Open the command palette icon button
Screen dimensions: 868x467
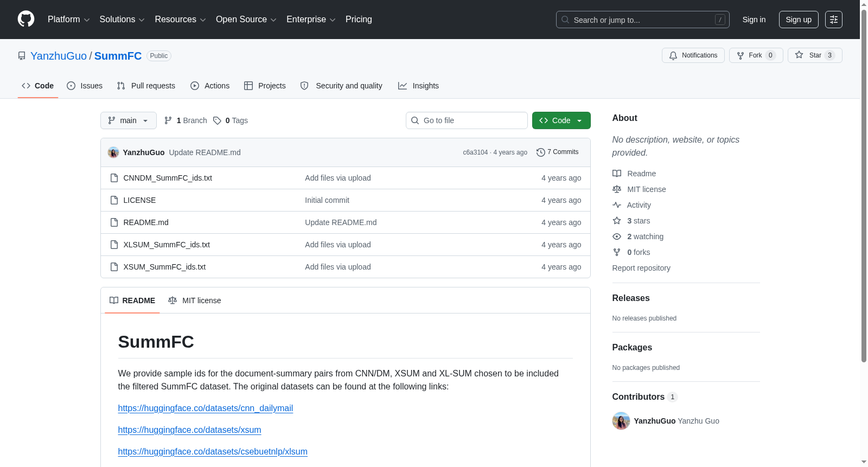click(x=834, y=20)
